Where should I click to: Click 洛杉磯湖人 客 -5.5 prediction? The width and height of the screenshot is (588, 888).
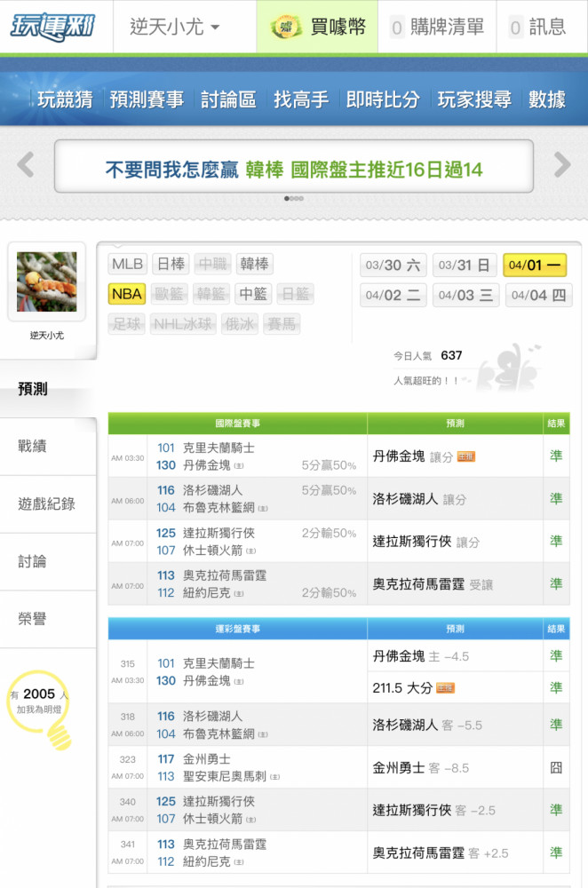[x=428, y=725]
